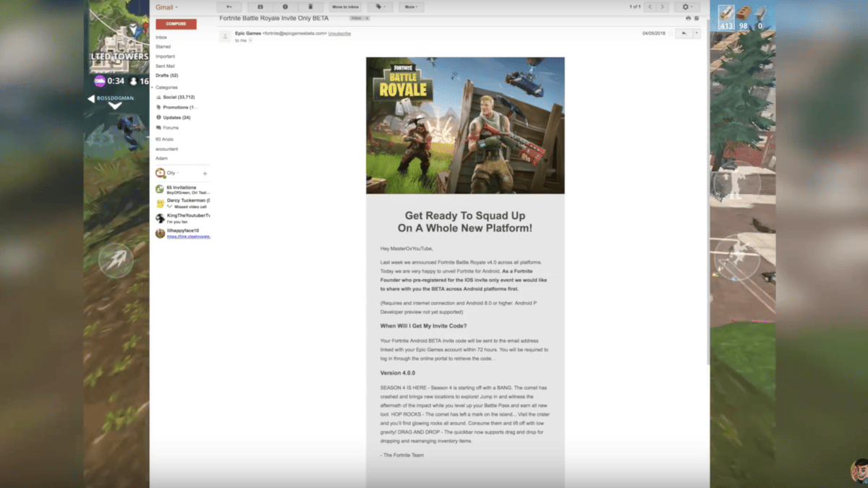Click the Fortnite Battle Royale banner image

point(465,126)
